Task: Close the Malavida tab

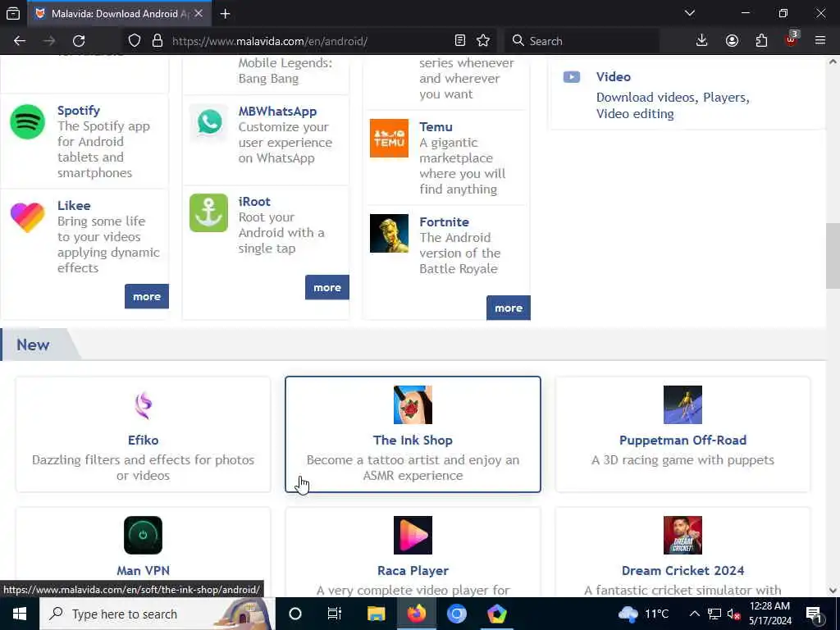Action: click(199, 13)
